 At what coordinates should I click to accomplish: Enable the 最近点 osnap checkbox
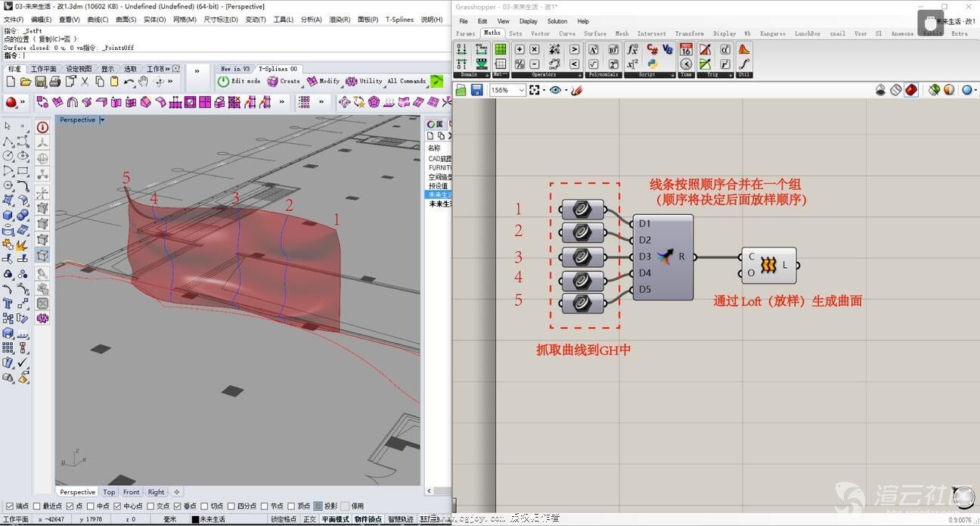point(37,506)
